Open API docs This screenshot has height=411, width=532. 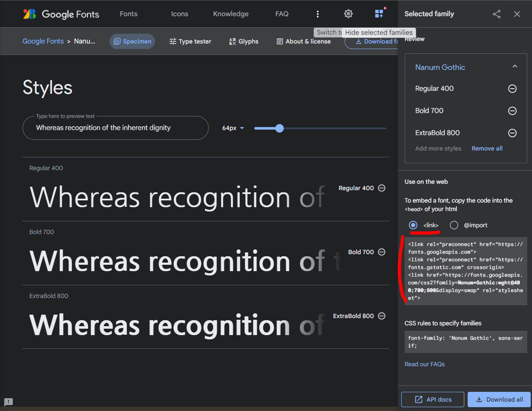(x=433, y=399)
